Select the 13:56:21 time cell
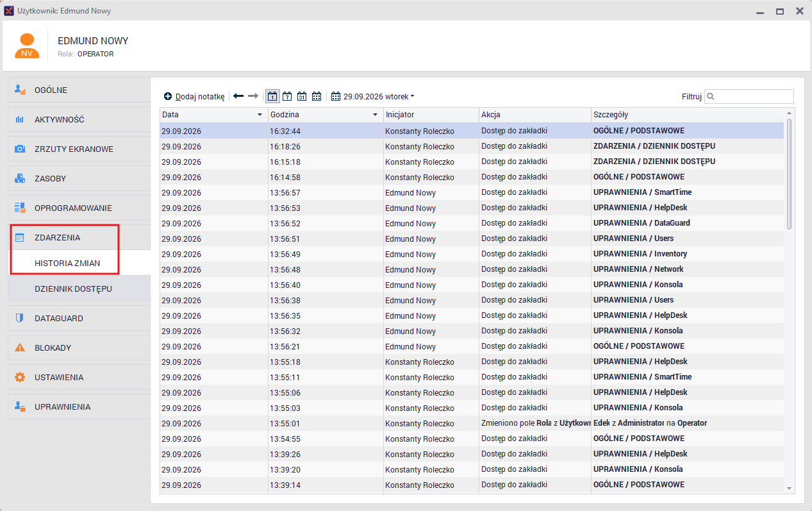812x511 pixels. coord(325,346)
